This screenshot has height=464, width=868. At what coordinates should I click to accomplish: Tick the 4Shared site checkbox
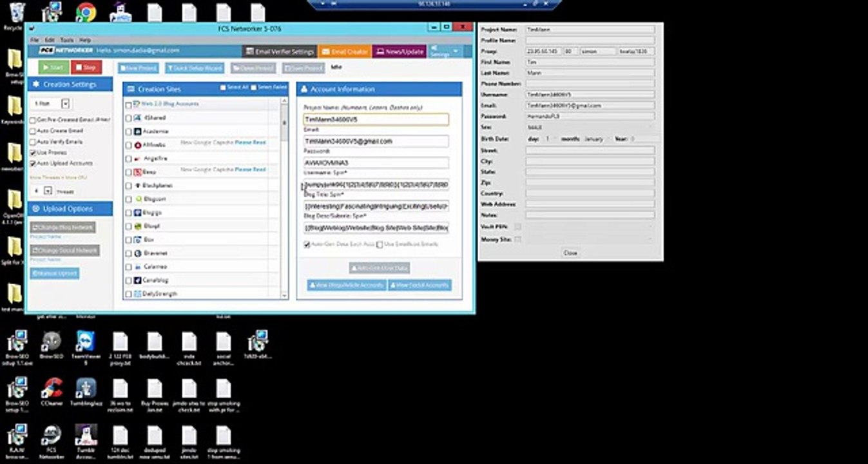click(128, 118)
